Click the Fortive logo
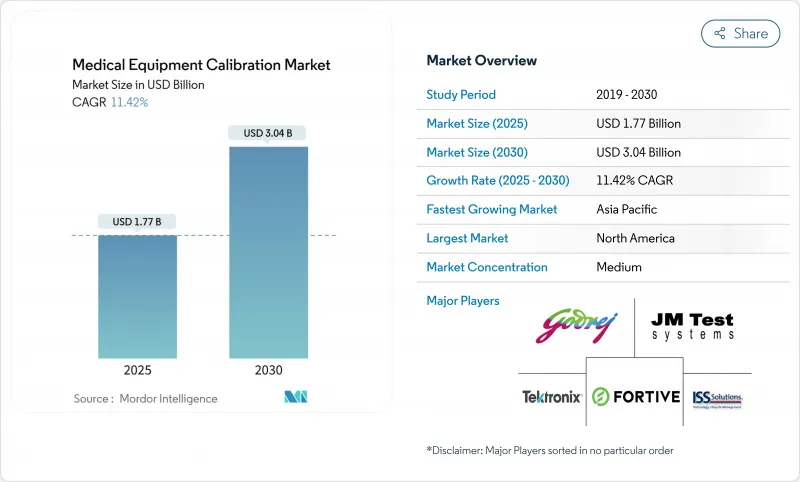 pyautogui.click(x=635, y=397)
